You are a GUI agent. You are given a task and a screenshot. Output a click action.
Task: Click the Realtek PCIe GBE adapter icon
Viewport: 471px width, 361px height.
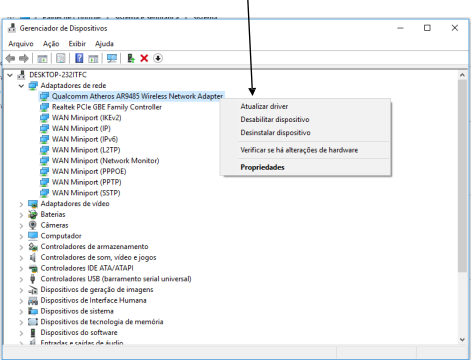coord(44,107)
